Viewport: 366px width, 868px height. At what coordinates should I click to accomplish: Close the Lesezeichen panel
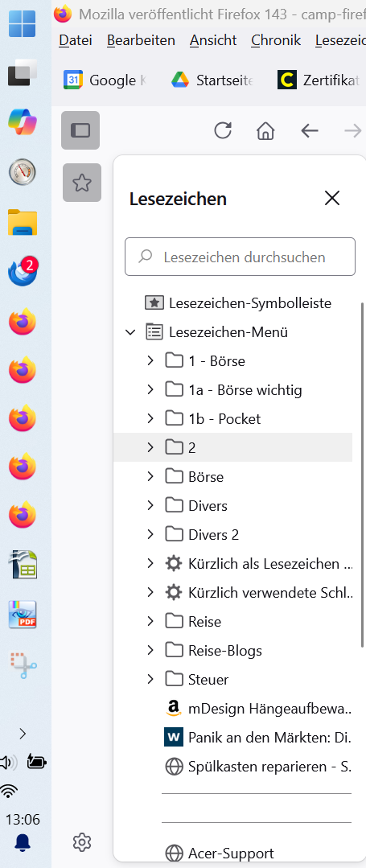[x=331, y=198]
